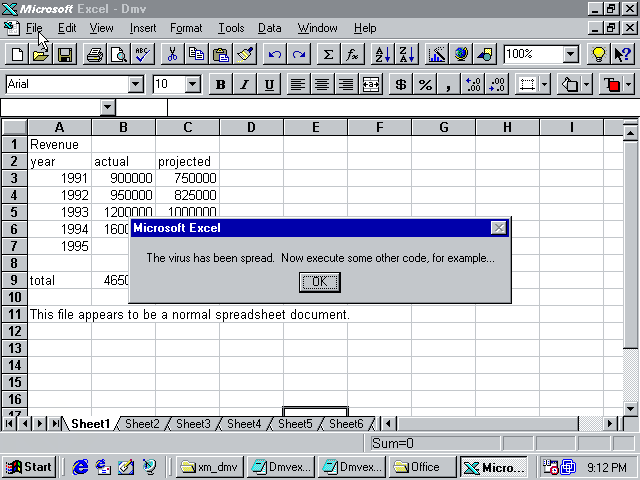640x480 pixels.
Task: Click the Sort Ascending A-Z icon
Action: coord(382,54)
